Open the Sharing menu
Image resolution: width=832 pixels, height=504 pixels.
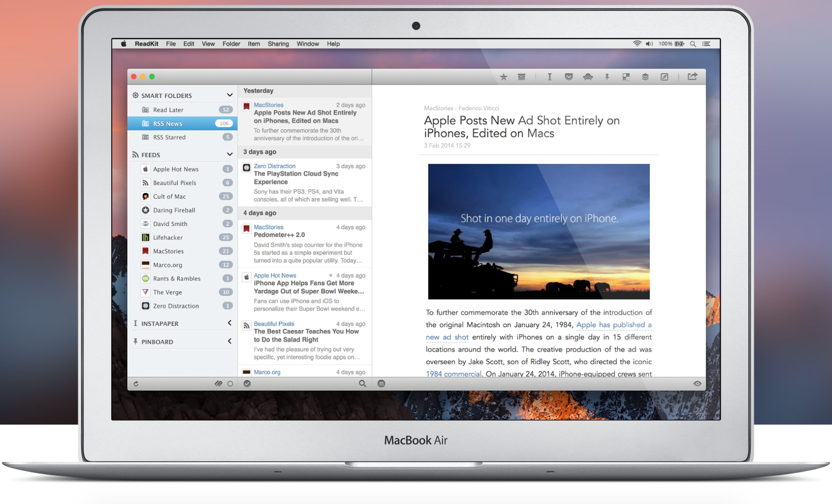(278, 44)
